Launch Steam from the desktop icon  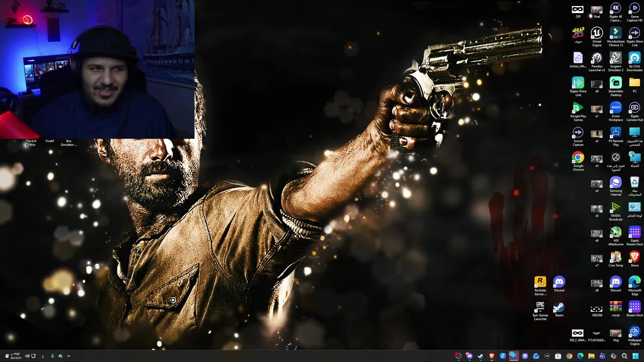click(x=559, y=309)
